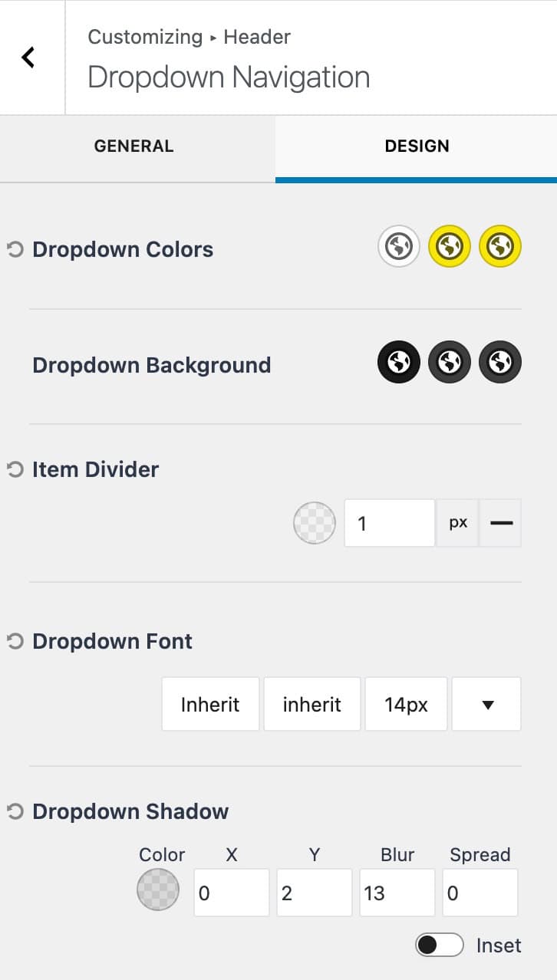This screenshot has width=557, height=980.
Task: Decrease divider width with minus button
Action: 501,522
